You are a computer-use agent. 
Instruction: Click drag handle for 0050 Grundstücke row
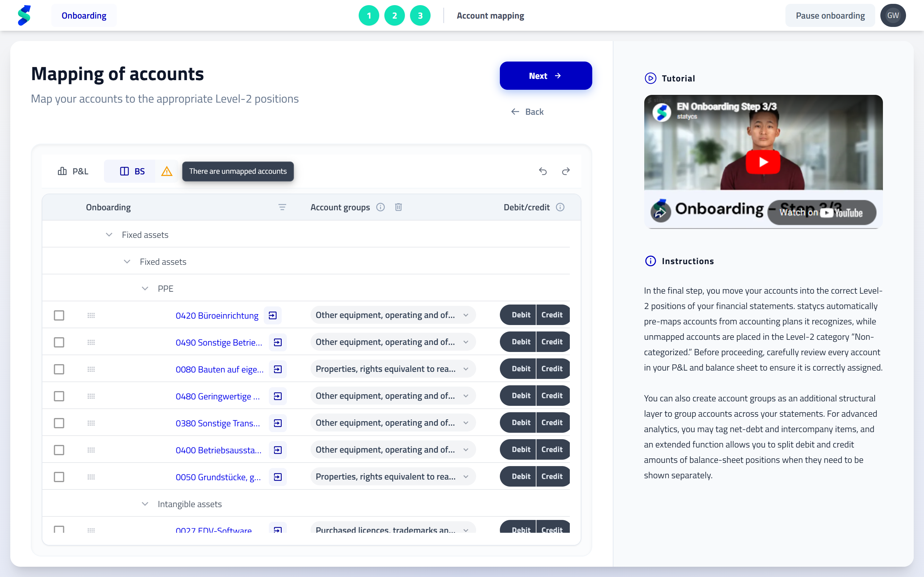[91, 477]
